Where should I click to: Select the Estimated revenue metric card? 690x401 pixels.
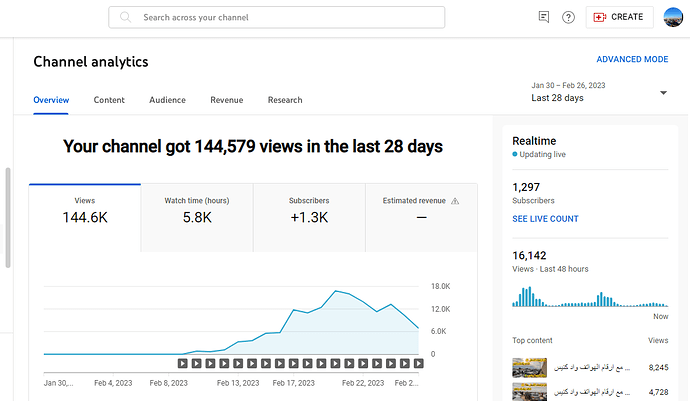point(421,210)
